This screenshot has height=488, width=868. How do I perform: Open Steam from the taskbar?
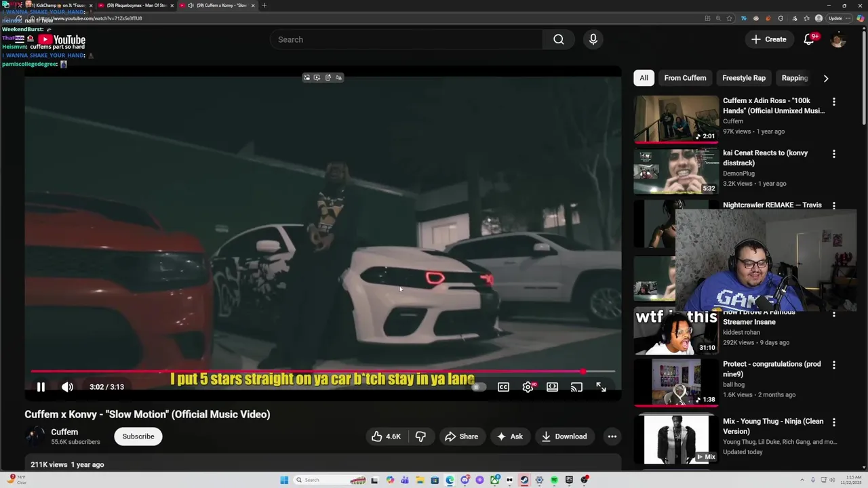click(x=524, y=480)
